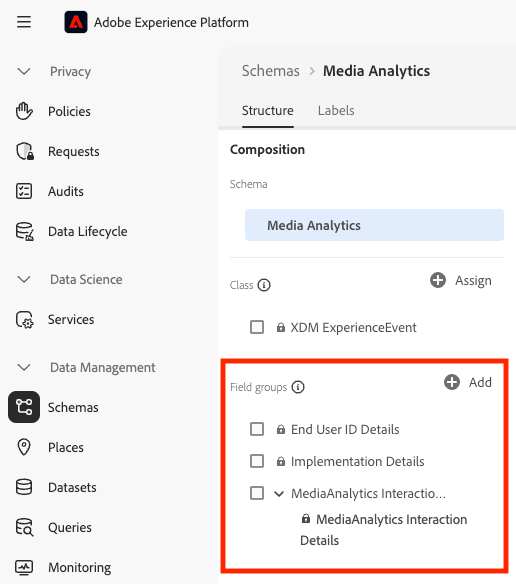
Task: Open Services gear icon
Action: [x=25, y=320]
